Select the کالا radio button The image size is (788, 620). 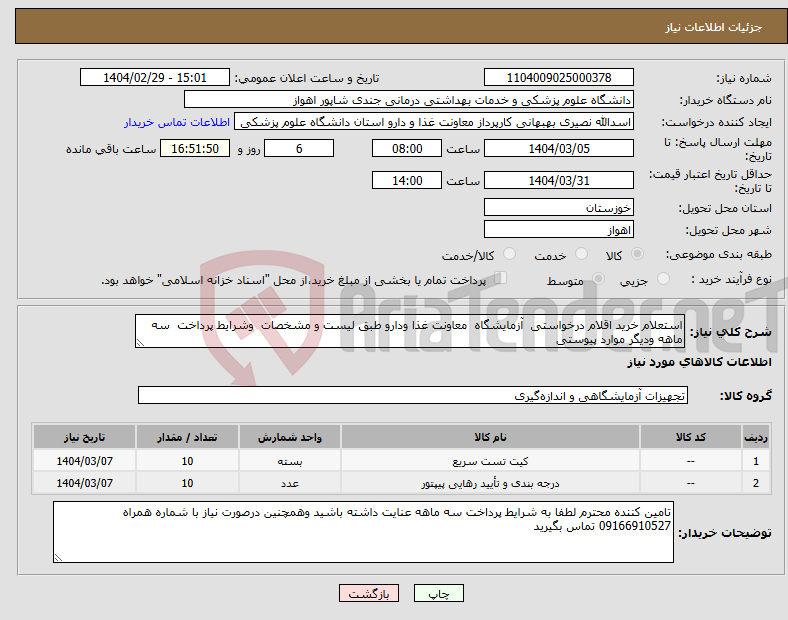pyautogui.click(x=637, y=254)
